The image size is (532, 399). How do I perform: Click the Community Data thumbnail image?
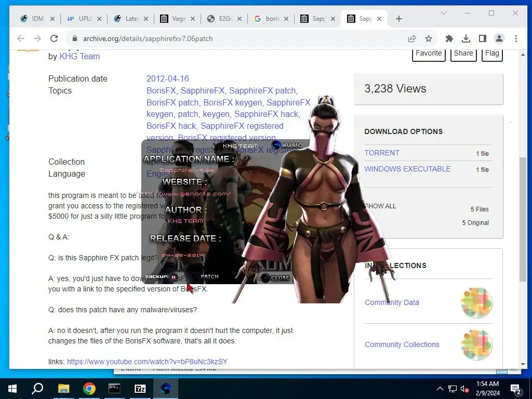point(476,303)
